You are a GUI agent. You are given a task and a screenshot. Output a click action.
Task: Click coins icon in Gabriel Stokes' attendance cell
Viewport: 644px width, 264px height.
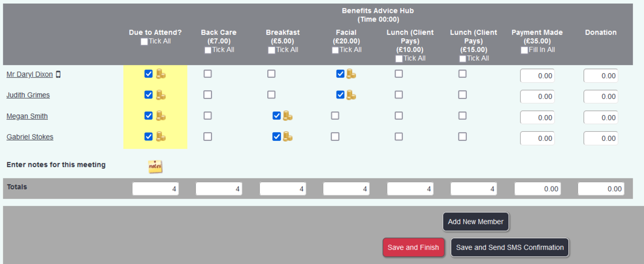click(160, 137)
